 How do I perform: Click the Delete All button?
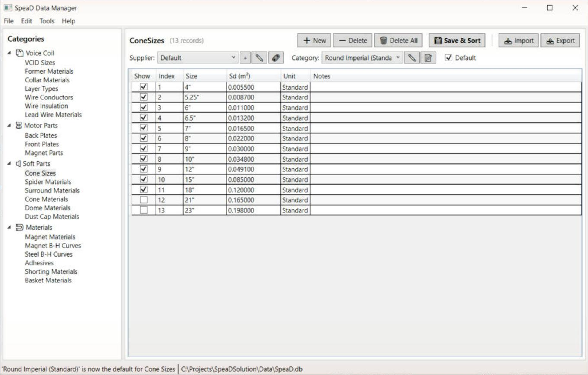[x=399, y=40]
